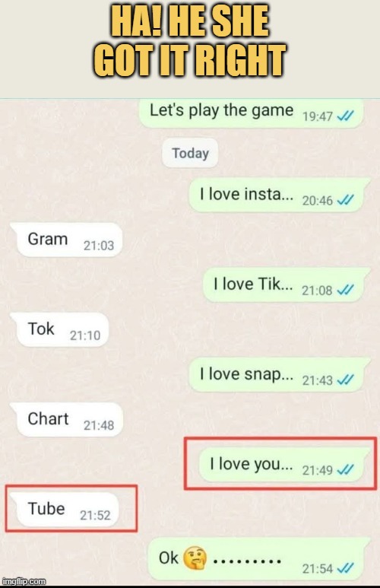This screenshot has width=380, height=588.
Task: Click the 'HA! HE SHE GOT IT RIGHT' caption
Action: coord(190,42)
